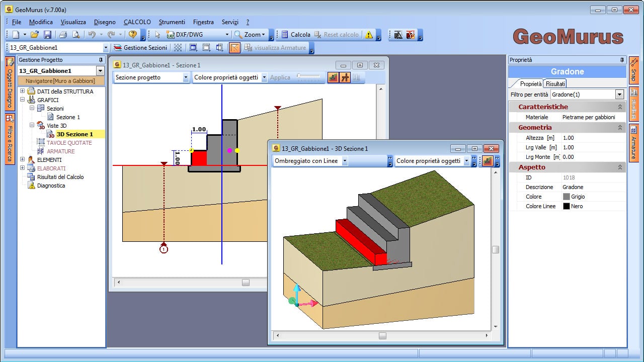Click the first selection rectangle icon

193,48
